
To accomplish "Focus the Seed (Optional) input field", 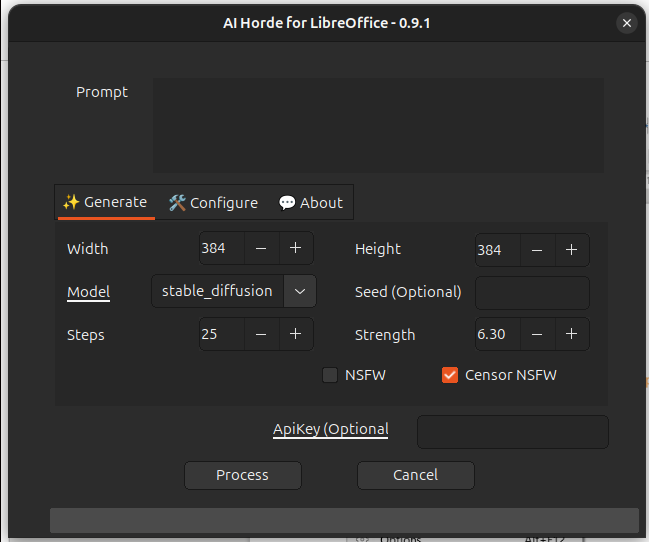I will tap(531, 292).
